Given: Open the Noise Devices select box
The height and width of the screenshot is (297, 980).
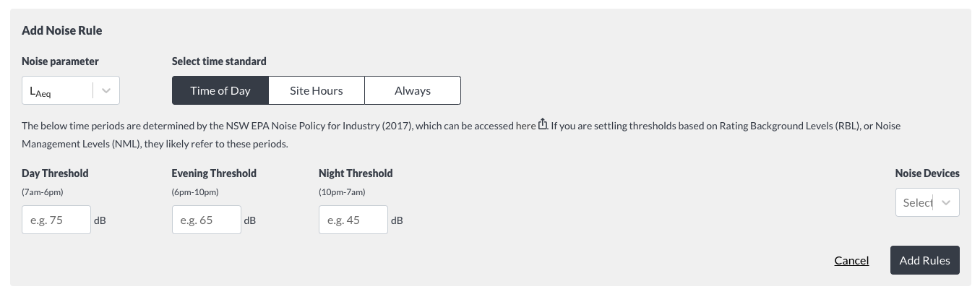Looking at the screenshot, I should pos(927,202).
